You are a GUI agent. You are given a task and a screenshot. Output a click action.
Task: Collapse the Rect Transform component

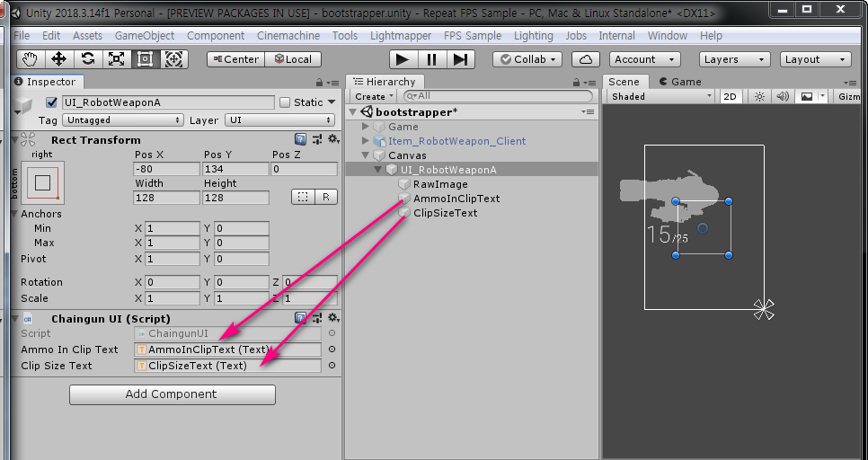15,139
